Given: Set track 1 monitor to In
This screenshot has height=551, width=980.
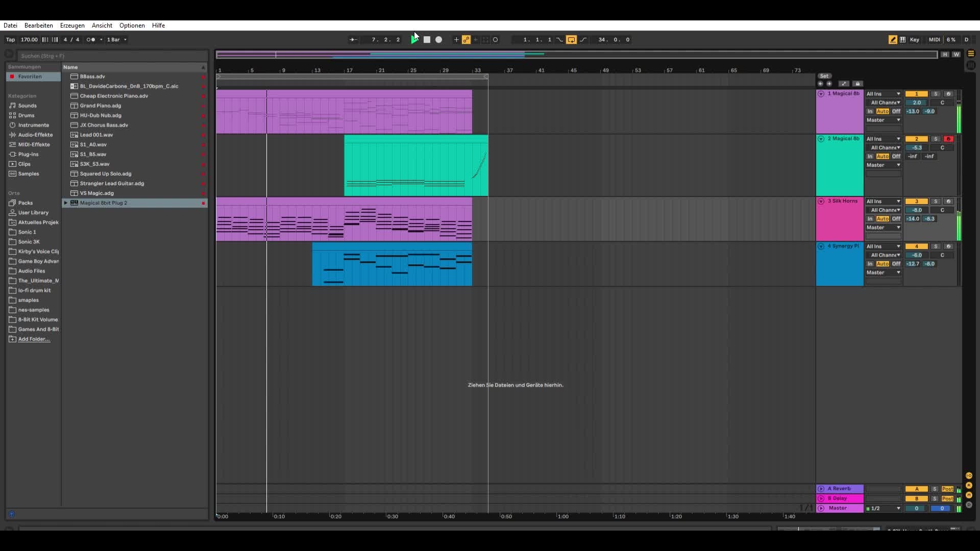Looking at the screenshot, I should point(870,111).
